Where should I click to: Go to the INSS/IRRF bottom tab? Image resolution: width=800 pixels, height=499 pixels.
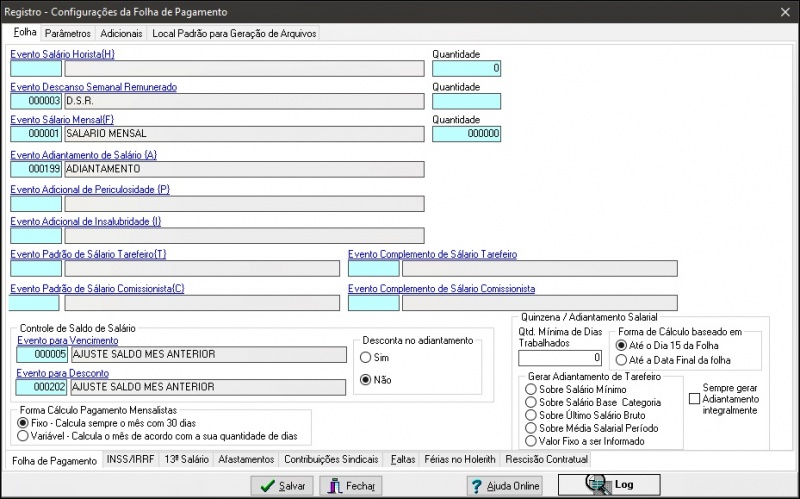click(x=131, y=459)
